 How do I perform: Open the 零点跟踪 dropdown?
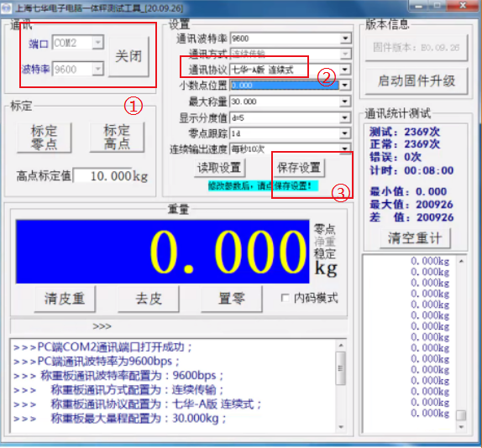pos(345,133)
